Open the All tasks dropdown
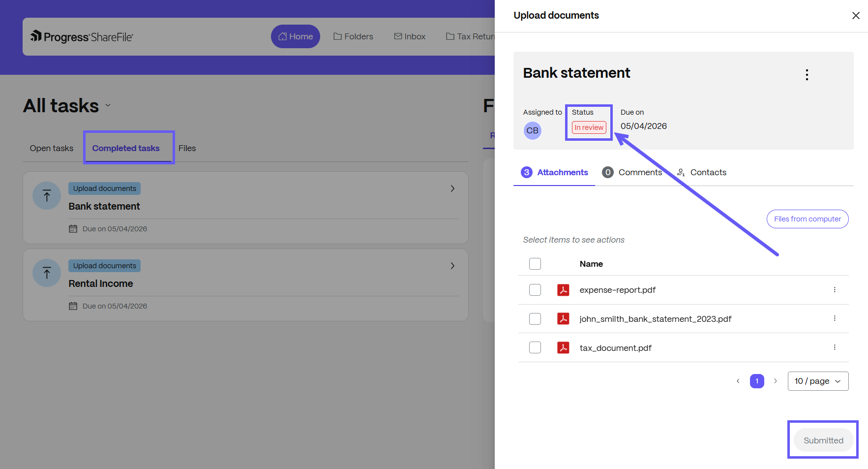 (107, 106)
